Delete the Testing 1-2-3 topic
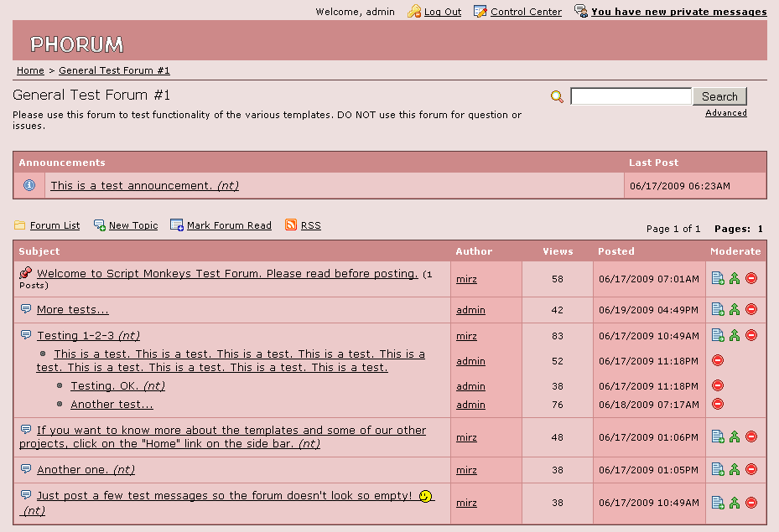Viewport: 779px width, 532px height. [751, 335]
